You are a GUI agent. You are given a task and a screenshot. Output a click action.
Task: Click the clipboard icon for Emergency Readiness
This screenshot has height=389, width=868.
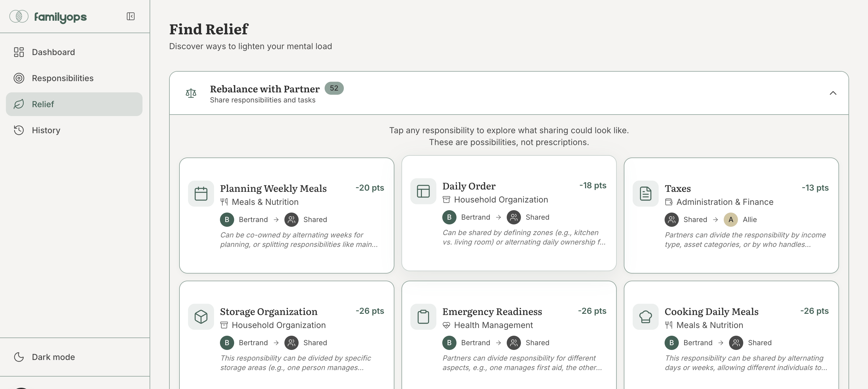pyautogui.click(x=423, y=317)
